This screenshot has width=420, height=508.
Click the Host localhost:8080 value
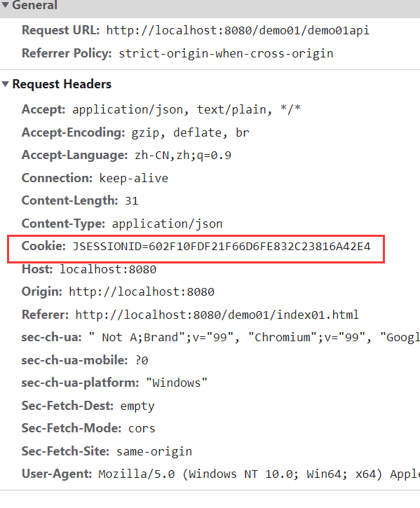108,269
